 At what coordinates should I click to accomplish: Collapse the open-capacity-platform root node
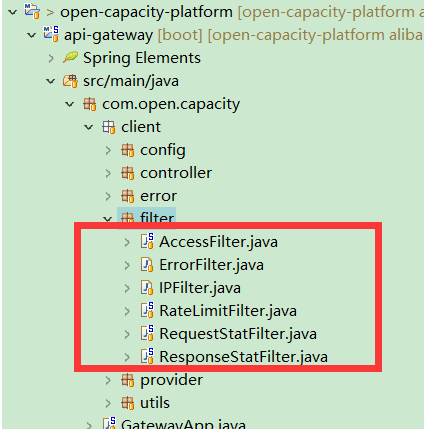click(13, 12)
